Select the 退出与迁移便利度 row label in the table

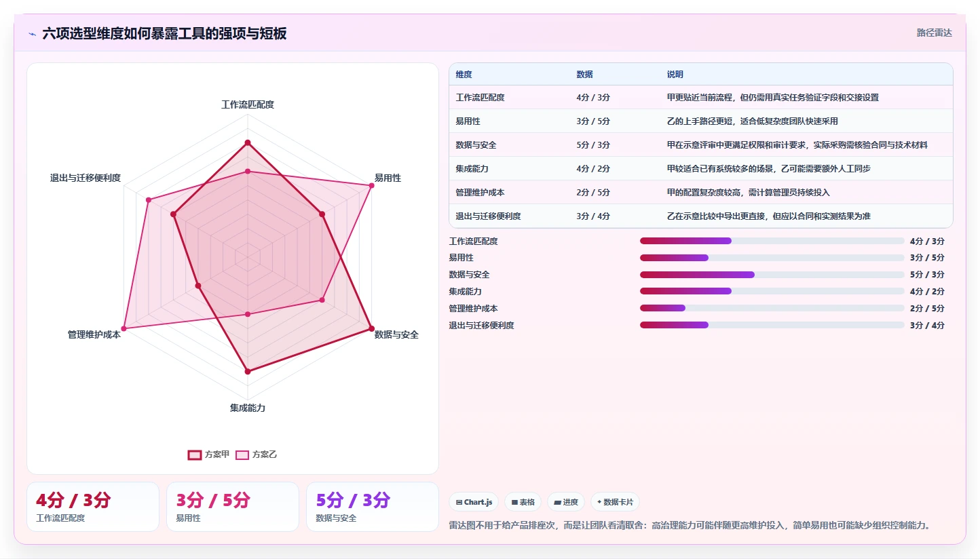pyautogui.click(x=488, y=216)
